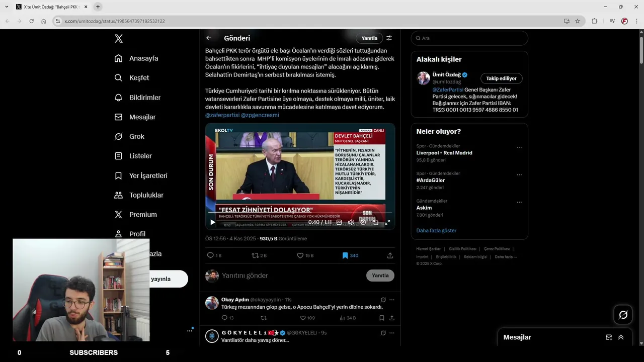Open a new browser tab
644x362 pixels.
(x=98, y=7)
